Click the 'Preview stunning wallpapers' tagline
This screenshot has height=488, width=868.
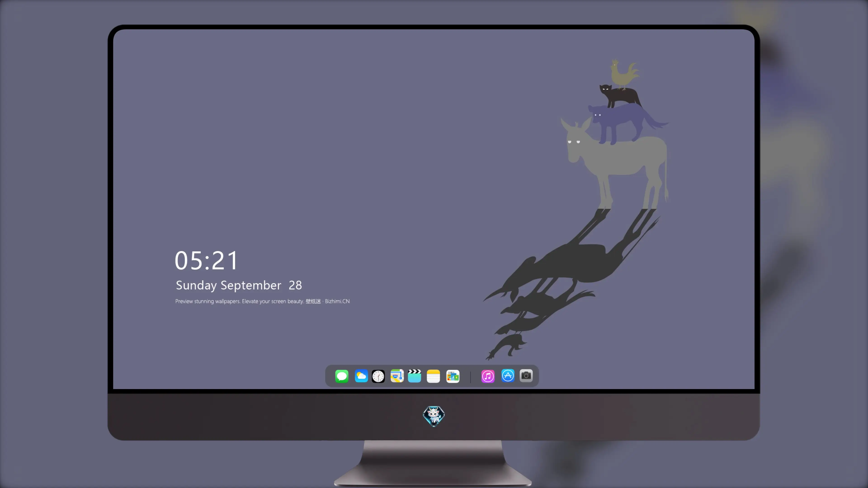click(x=262, y=301)
